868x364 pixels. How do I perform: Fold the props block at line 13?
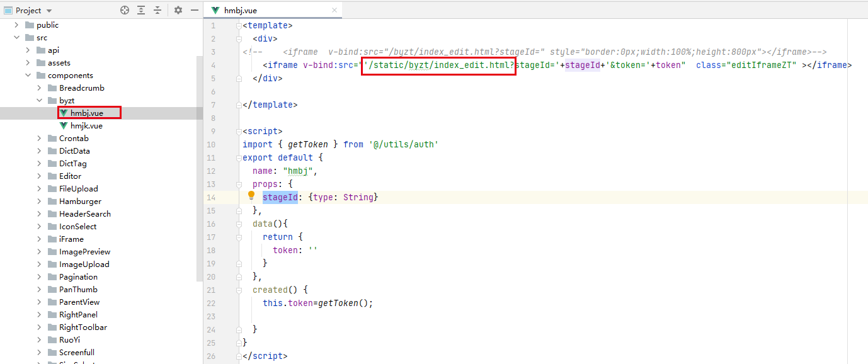tap(238, 184)
